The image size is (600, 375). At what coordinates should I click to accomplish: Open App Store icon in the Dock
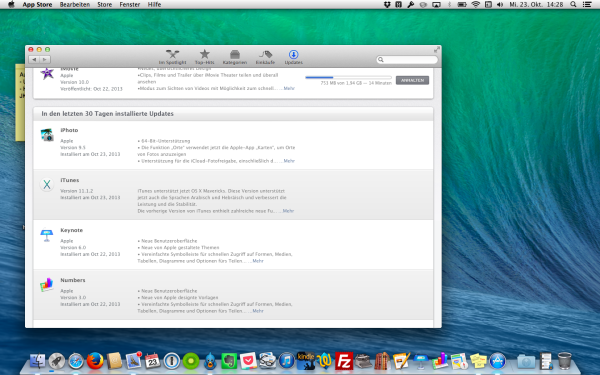point(497,361)
